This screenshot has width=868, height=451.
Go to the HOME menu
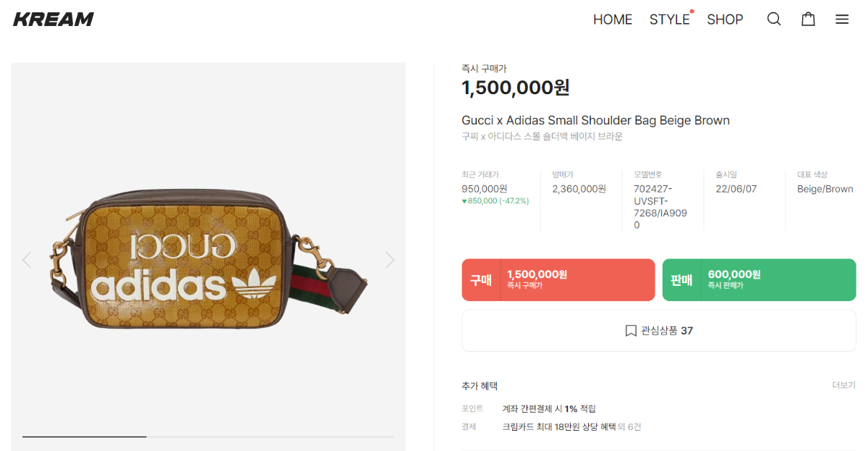click(613, 20)
